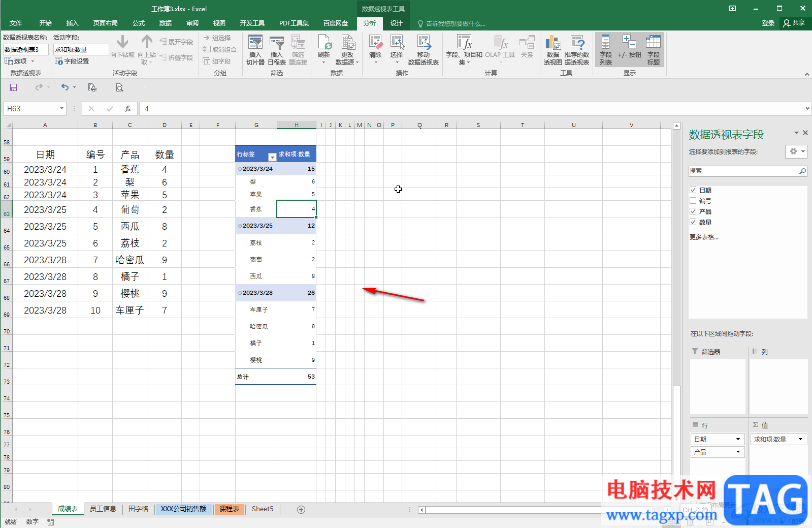812x528 pixels.
Task: Click the Tell me what to do box
Action: point(451,23)
